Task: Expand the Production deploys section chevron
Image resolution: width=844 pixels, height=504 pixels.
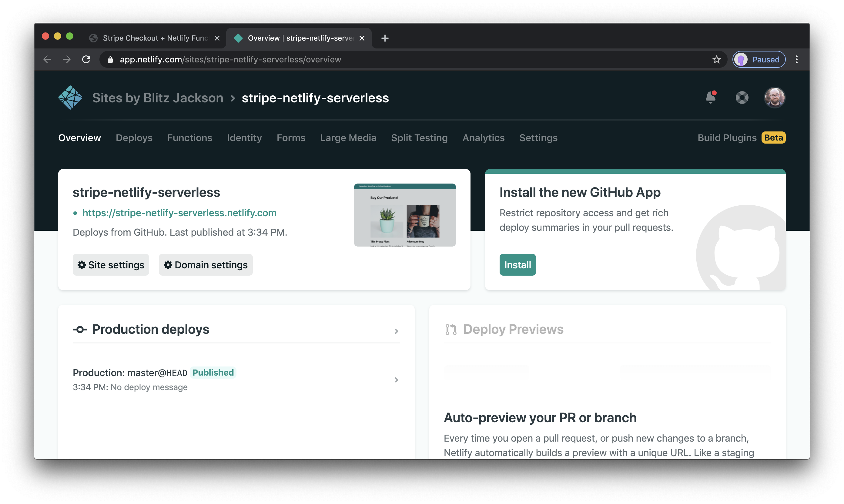Action: pyautogui.click(x=396, y=331)
